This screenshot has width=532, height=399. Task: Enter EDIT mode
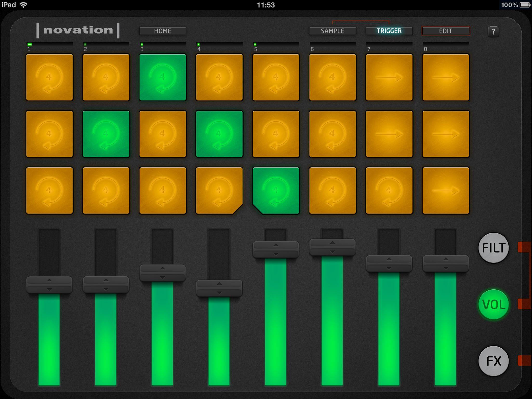coord(446,31)
